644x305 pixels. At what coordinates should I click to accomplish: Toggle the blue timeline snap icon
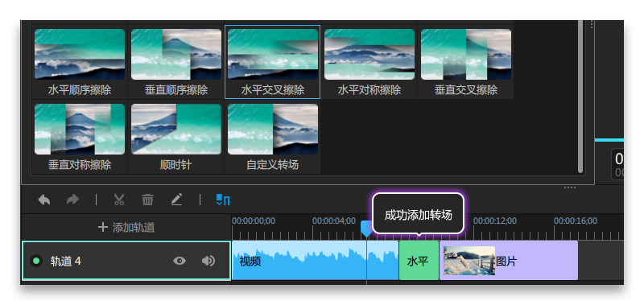pos(223,200)
